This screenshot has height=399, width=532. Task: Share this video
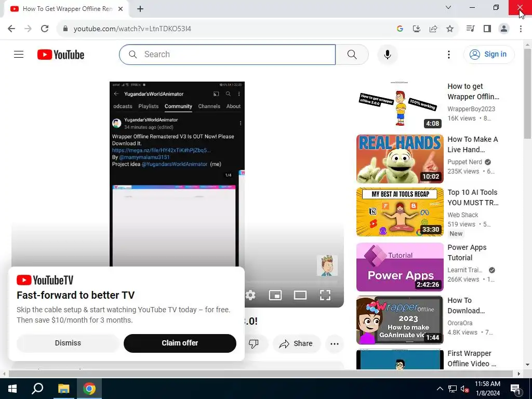point(296,344)
